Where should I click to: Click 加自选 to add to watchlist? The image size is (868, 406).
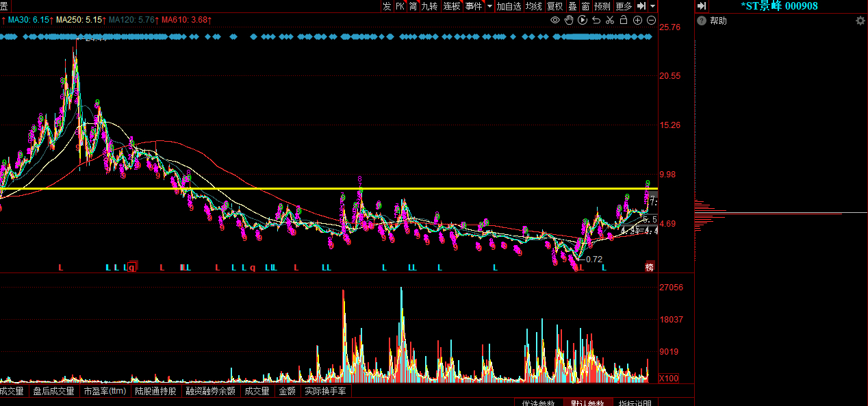point(509,5)
